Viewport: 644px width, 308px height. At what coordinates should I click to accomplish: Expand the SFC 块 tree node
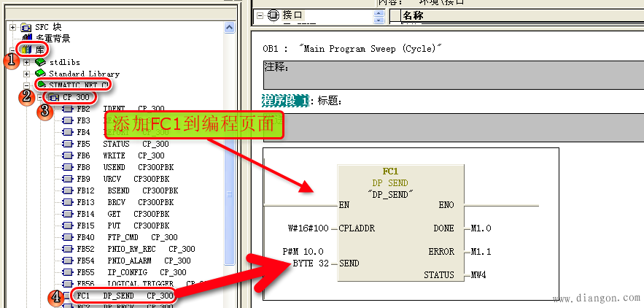(13, 26)
